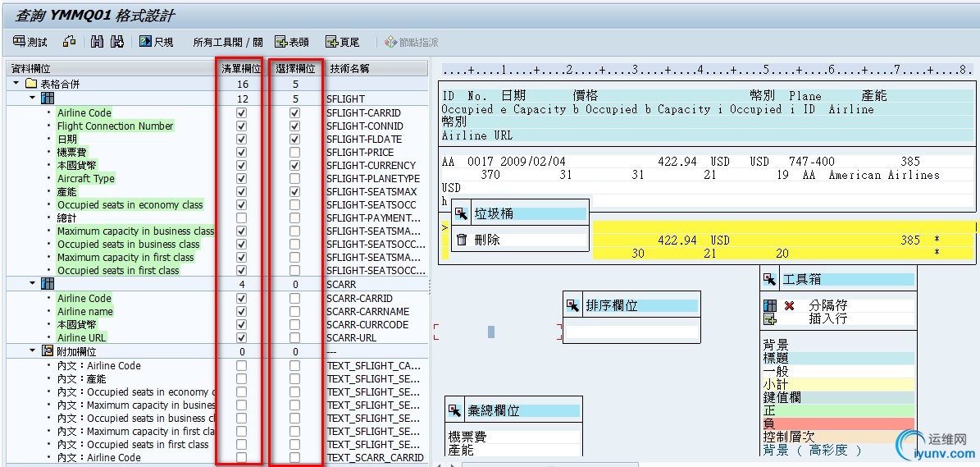Image resolution: width=980 pixels, height=467 pixels.
Task: Click the 資料欄位 column header
Action: [111, 69]
